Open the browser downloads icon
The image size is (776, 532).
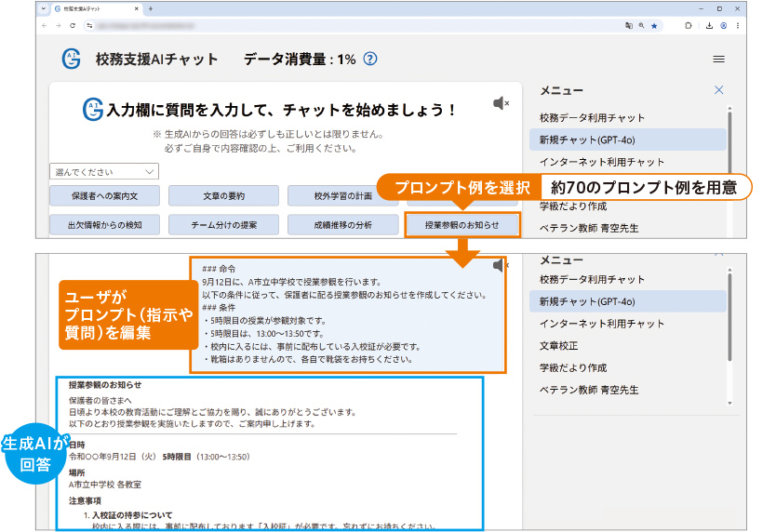tap(709, 26)
